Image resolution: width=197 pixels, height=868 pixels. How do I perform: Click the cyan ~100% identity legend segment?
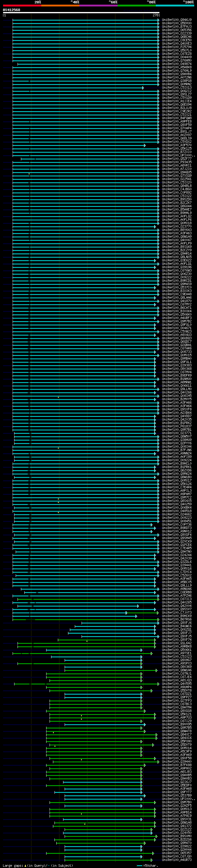175,6
